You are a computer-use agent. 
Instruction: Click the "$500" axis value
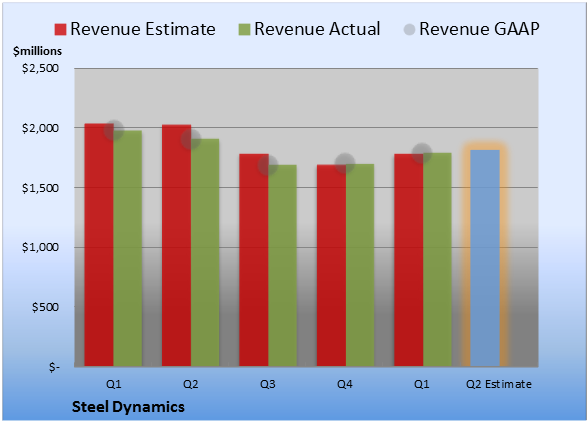tap(45, 307)
